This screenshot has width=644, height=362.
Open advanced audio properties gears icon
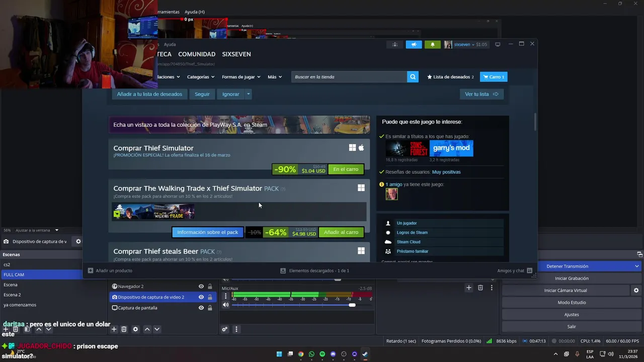pyautogui.click(x=225, y=329)
